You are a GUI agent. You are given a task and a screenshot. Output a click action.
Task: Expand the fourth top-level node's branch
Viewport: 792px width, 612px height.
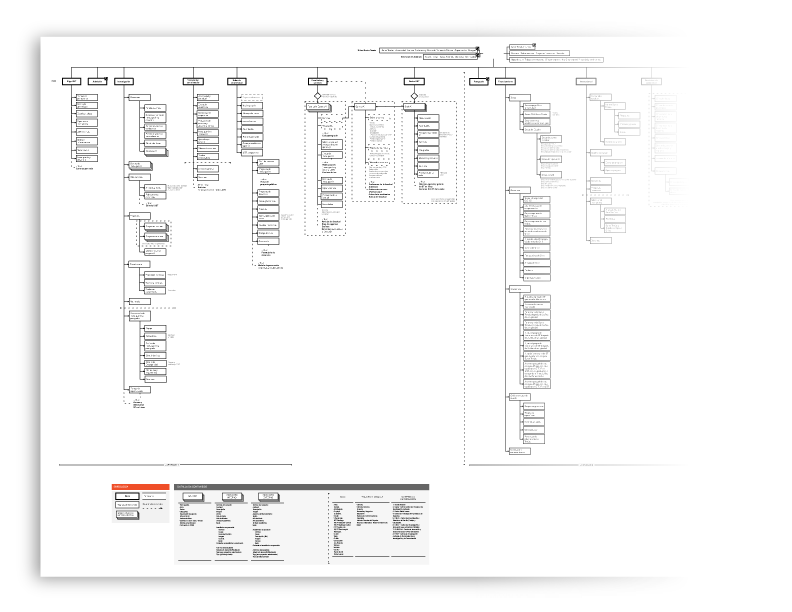pyautogui.click(x=196, y=80)
